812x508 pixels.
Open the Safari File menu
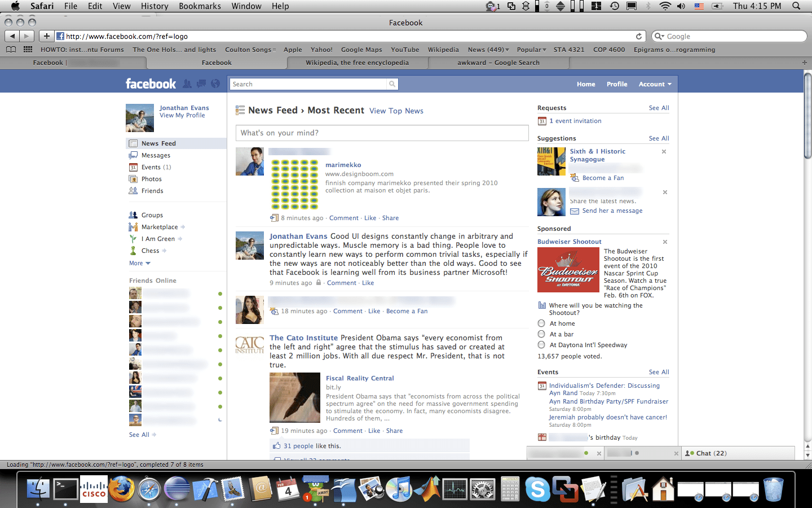70,6
